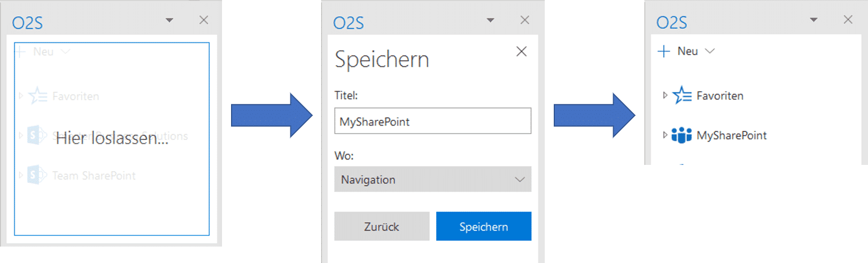
Task: Expand the MySharePoint tree node
Action: point(665,135)
